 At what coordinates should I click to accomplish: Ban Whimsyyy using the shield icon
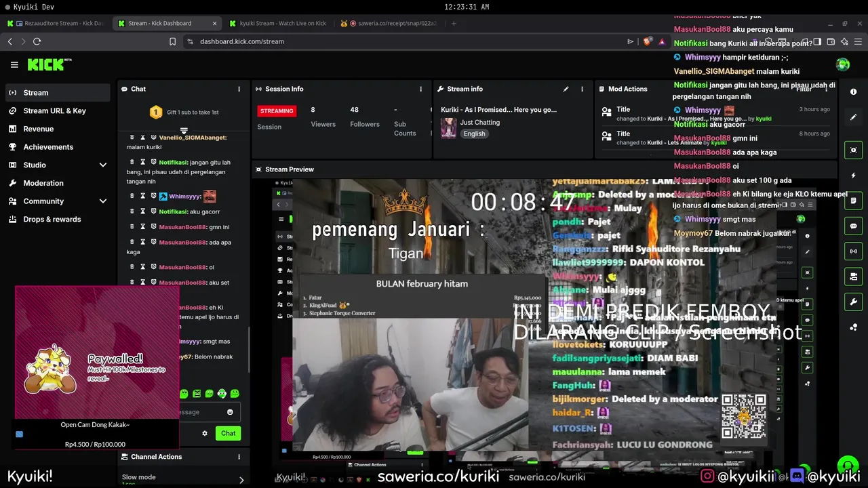click(154, 196)
